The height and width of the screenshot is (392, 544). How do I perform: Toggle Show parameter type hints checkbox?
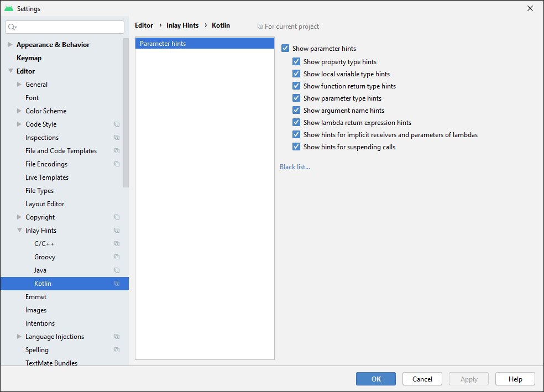pyautogui.click(x=296, y=98)
